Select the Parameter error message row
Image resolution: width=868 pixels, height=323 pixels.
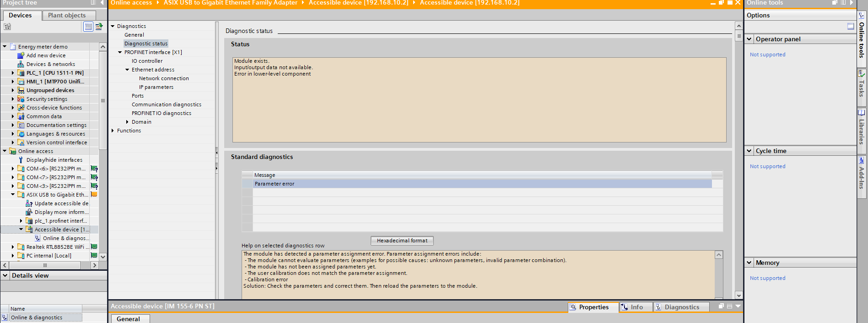pyautogui.click(x=482, y=184)
